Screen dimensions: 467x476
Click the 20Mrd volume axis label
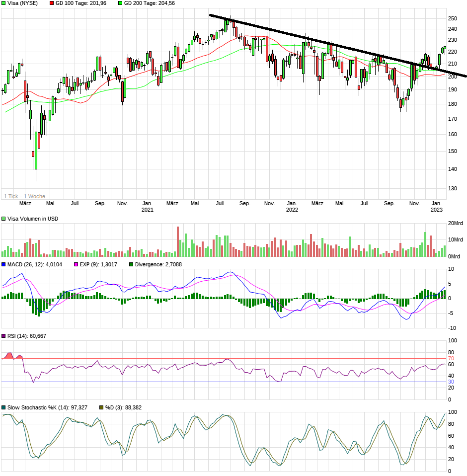click(x=456, y=224)
